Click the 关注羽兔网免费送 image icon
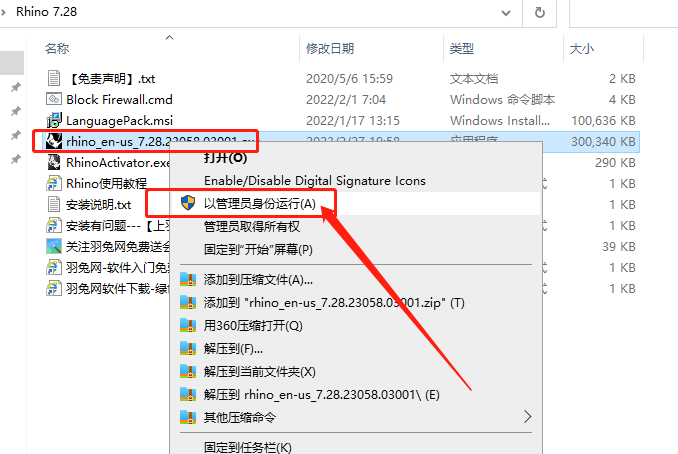678x454 pixels. tap(54, 246)
